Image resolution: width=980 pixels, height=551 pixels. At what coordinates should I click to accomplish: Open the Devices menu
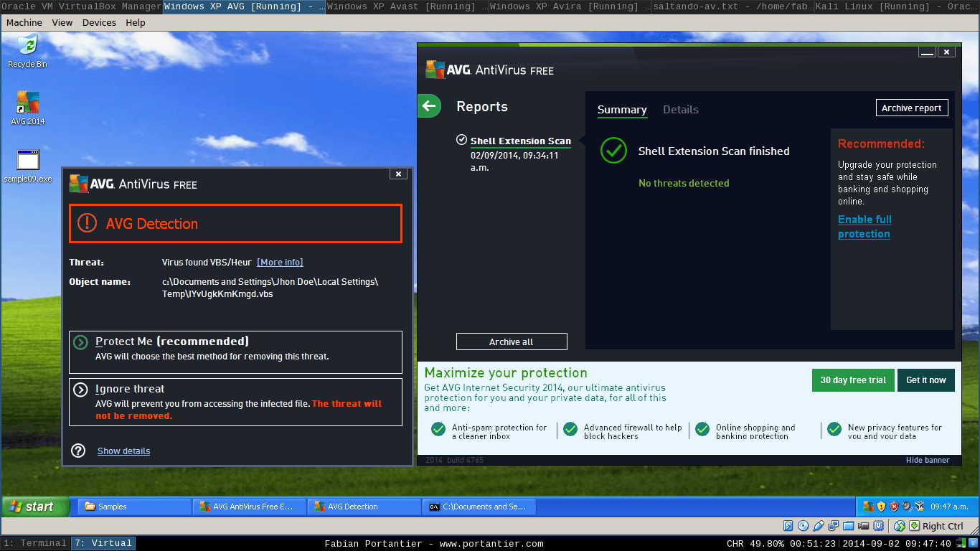click(99, 22)
